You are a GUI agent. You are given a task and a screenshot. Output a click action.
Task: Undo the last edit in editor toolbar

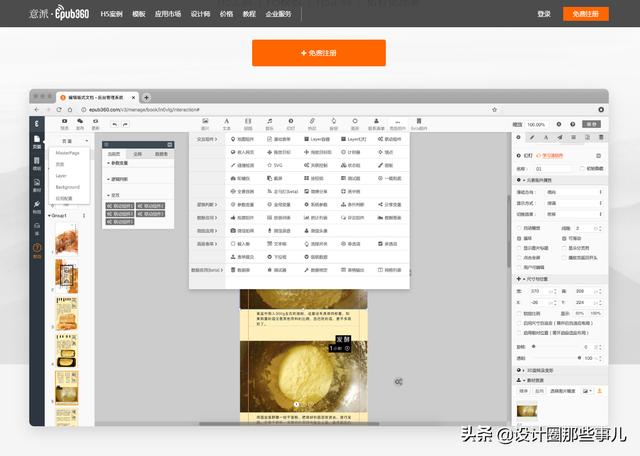[x=115, y=124]
